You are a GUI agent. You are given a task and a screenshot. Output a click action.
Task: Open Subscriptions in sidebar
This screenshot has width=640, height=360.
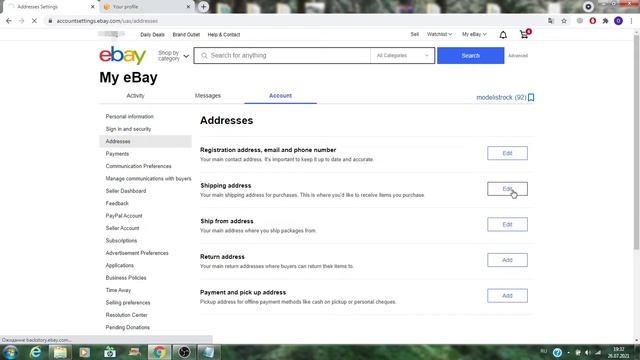(x=121, y=240)
